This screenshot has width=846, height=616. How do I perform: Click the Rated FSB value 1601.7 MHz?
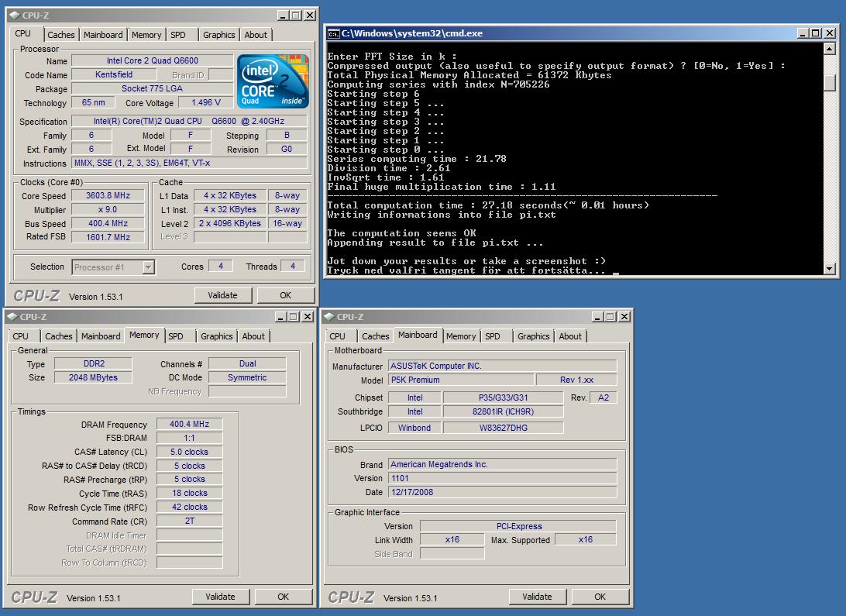click(x=108, y=237)
